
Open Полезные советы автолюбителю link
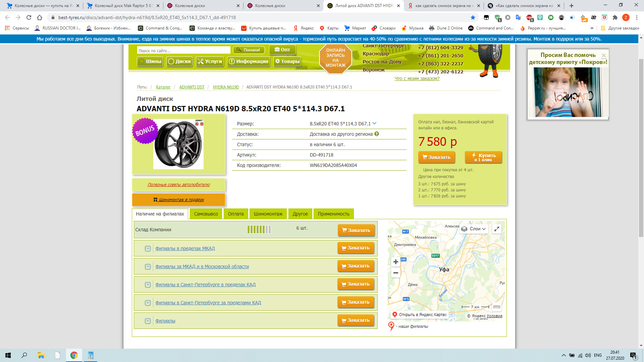click(179, 185)
